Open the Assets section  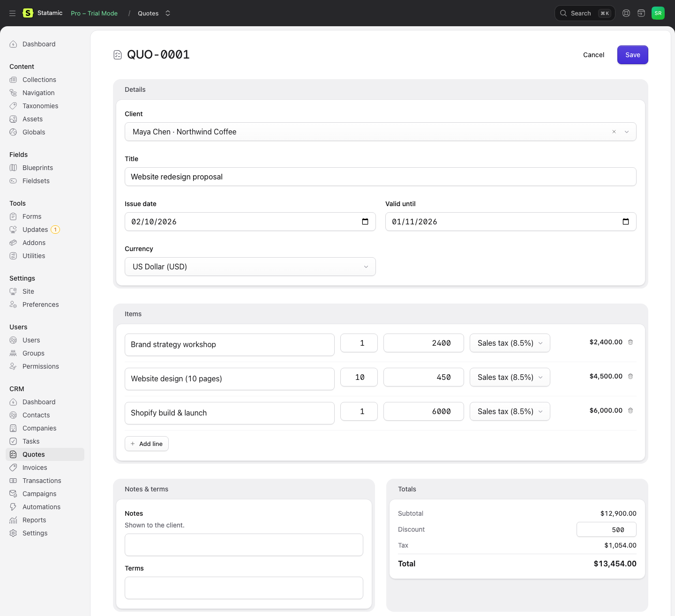(x=32, y=119)
